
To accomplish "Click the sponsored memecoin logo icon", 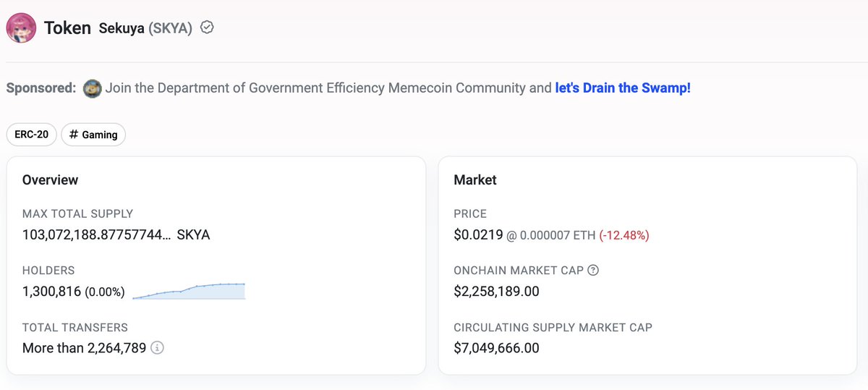I will tap(92, 88).
